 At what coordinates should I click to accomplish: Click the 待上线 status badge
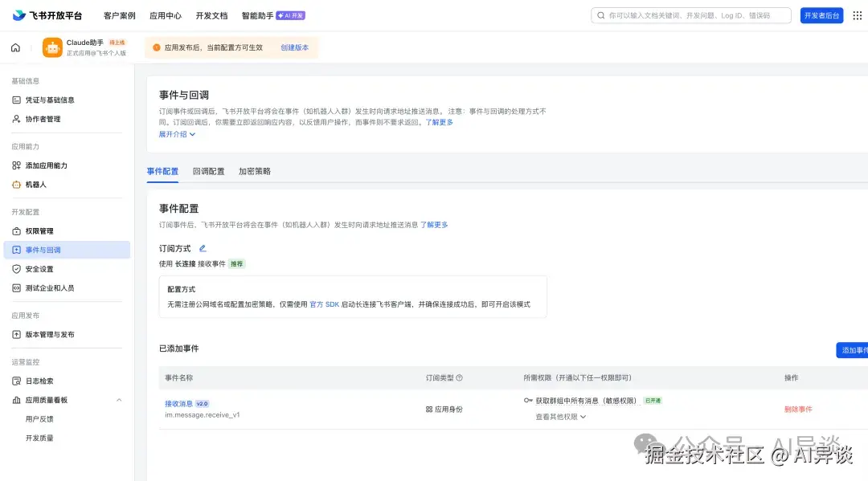click(x=117, y=43)
